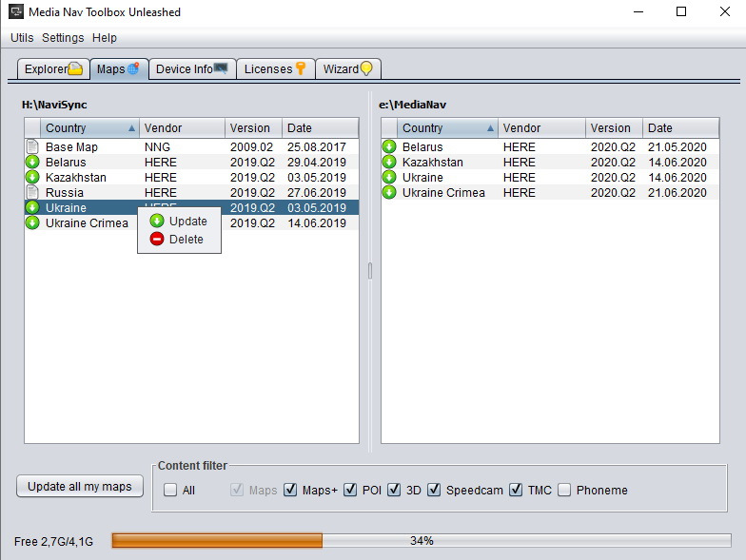The height and width of the screenshot is (560, 746).
Task: Uncheck the 3D content filter
Action: [394, 490]
